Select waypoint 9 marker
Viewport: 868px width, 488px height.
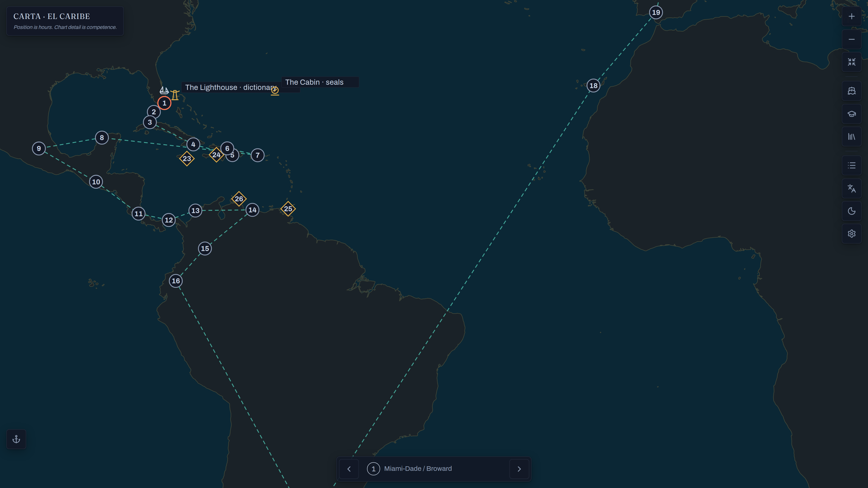click(39, 148)
